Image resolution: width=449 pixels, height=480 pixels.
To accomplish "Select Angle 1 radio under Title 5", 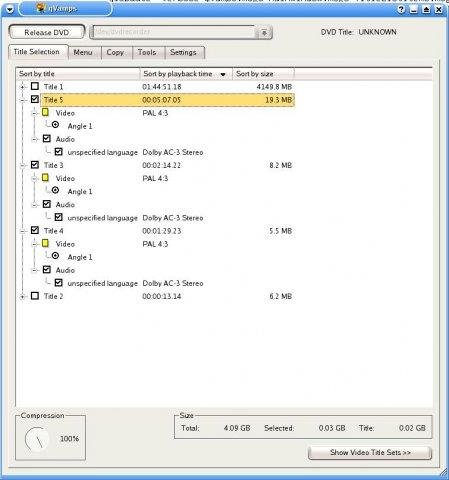I will (55, 125).
